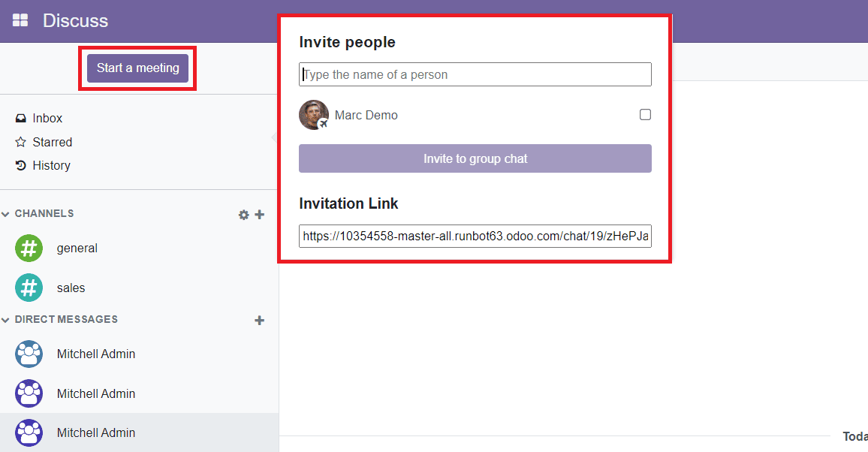868x452 pixels.
Task: Select the Starred star icon
Action: coord(20,141)
